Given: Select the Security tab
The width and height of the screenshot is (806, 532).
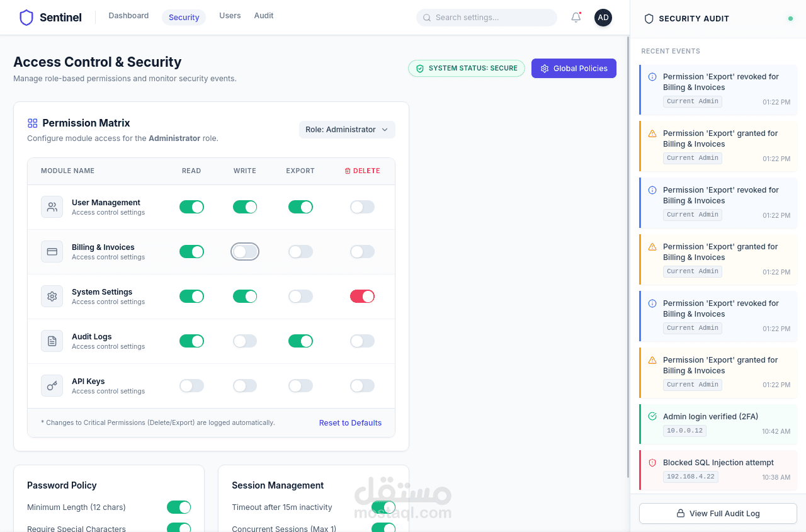Looking at the screenshot, I should click(184, 18).
